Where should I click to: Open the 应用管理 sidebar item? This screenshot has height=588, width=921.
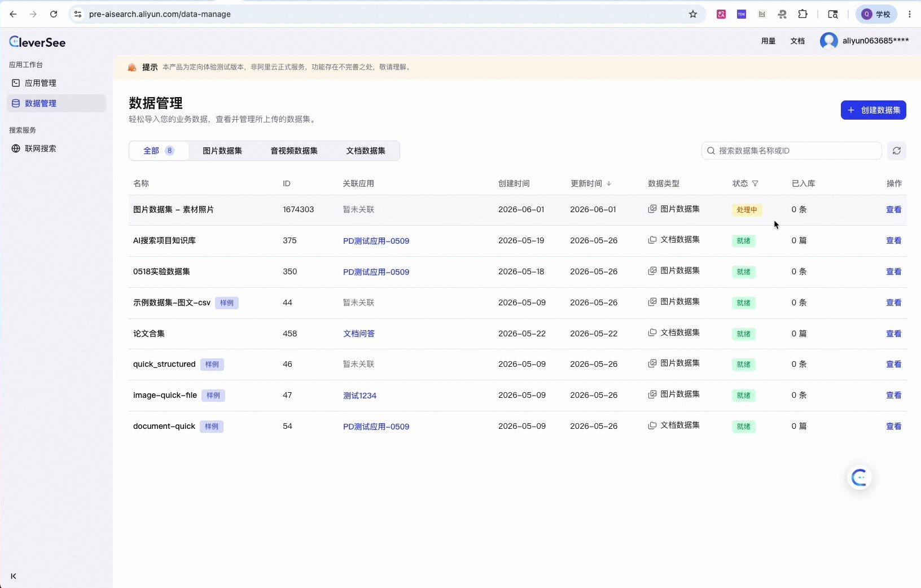click(x=56, y=83)
